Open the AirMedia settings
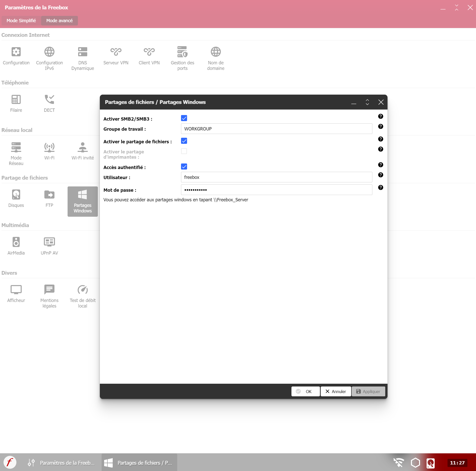Screen dimensions: 476x471 [16, 245]
